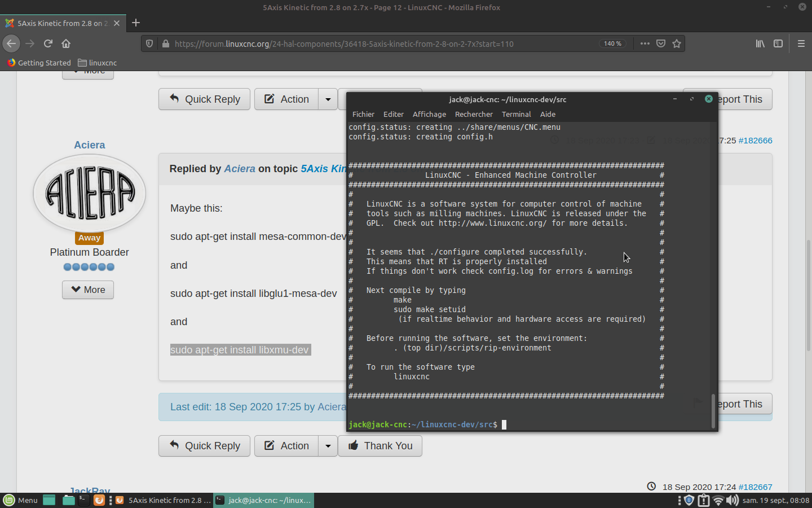Open the Affichage terminal menu
This screenshot has width=812, height=508.
pyautogui.click(x=429, y=114)
